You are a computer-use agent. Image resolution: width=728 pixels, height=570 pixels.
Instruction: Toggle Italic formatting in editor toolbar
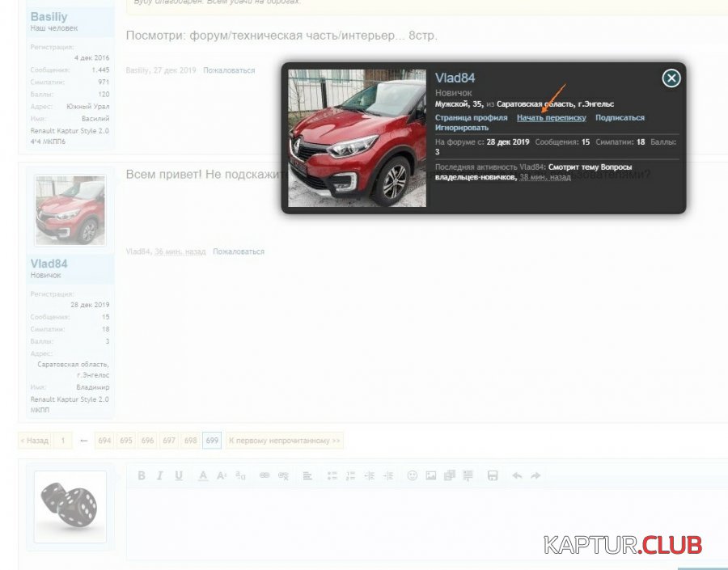160,476
